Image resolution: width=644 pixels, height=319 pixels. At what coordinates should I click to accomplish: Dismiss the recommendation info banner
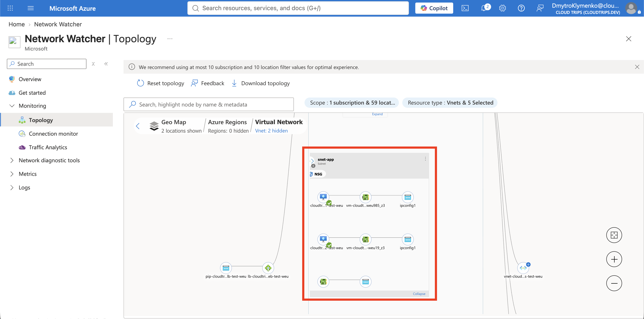(x=637, y=67)
